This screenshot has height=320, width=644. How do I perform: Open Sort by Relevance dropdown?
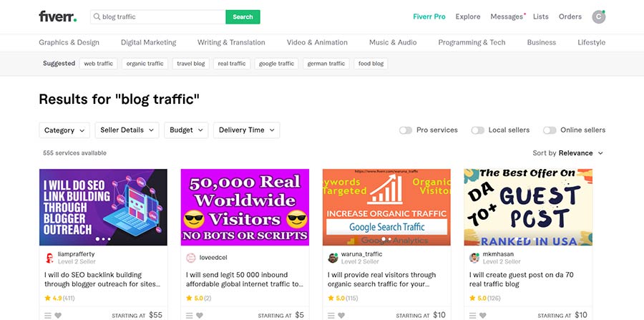[x=567, y=153]
